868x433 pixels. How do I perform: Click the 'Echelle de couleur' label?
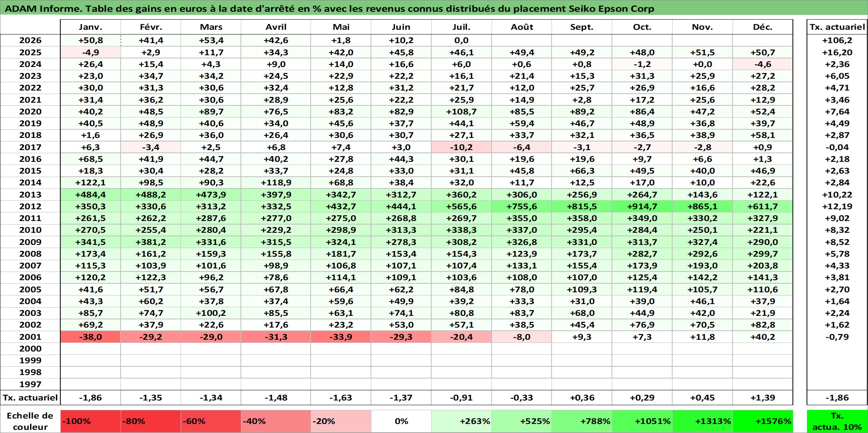[x=30, y=421]
